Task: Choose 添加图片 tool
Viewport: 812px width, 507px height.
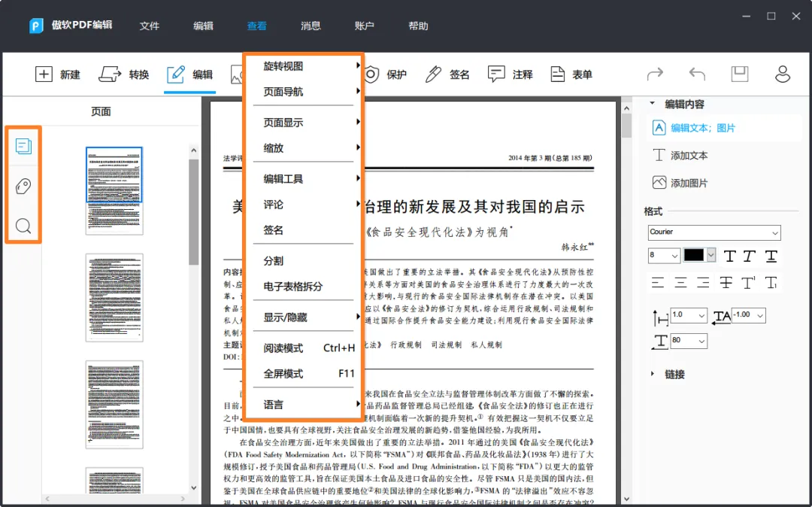Action: pyautogui.click(x=680, y=183)
